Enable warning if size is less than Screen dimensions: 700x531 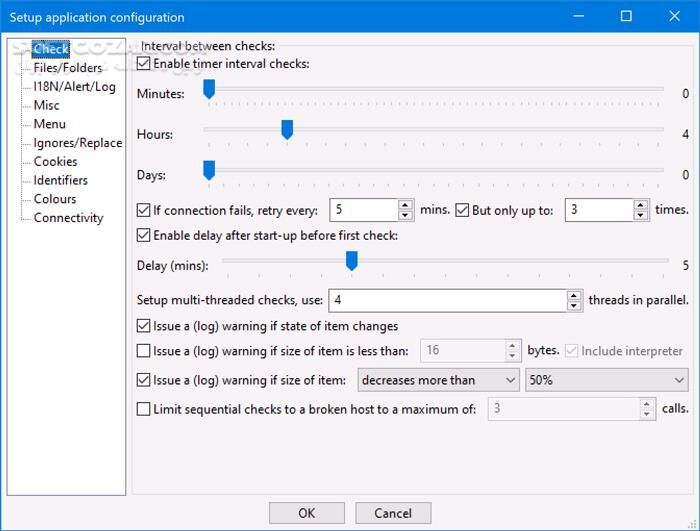click(x=144, y=351)
